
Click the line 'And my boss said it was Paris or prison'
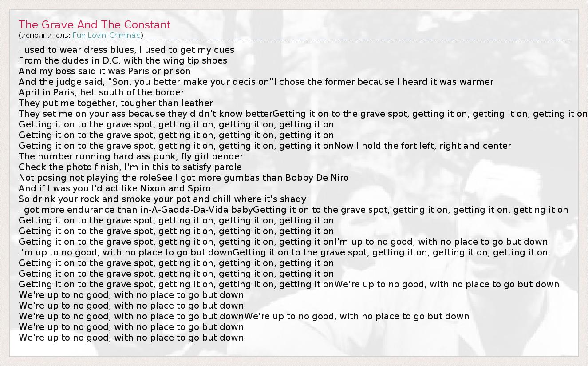(x=105, y=71)
